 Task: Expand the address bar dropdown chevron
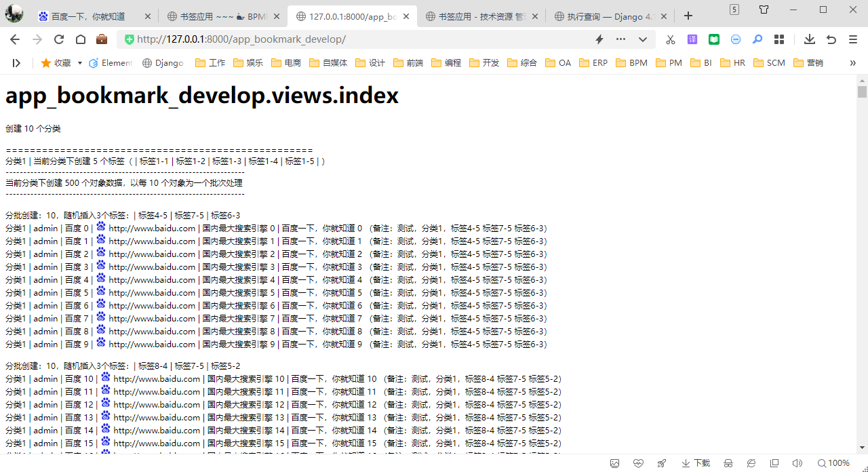tap(642, 39)
